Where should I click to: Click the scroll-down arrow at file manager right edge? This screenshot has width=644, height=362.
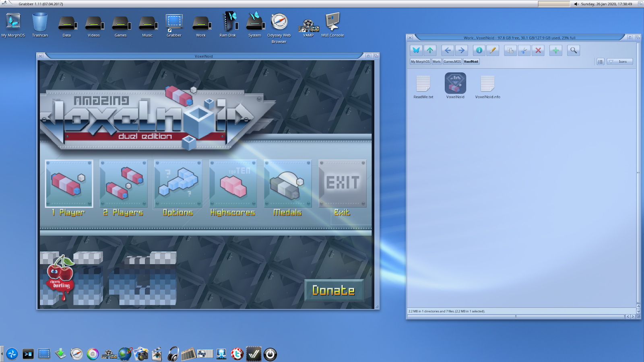[x=638, y=311]
